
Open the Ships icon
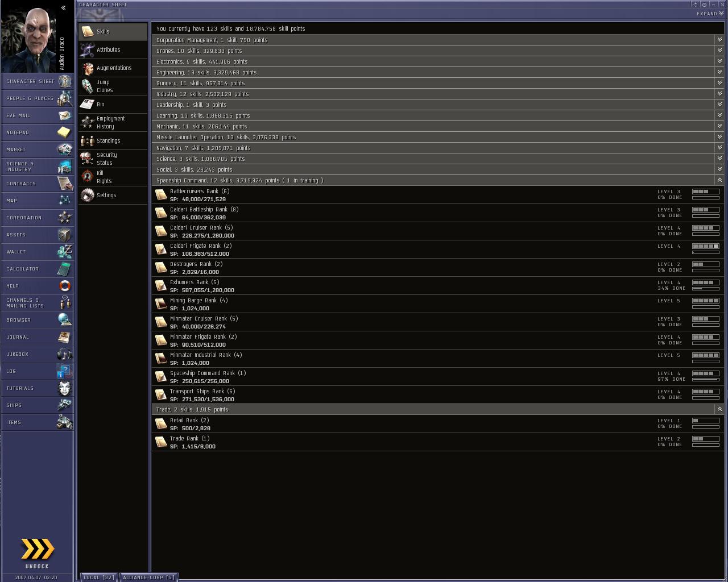coord(65,405)
